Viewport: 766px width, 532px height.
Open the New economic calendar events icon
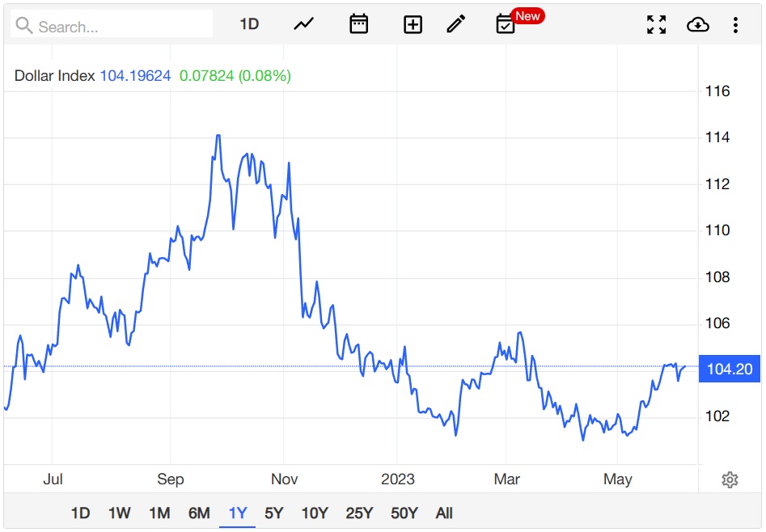pos(506,24)
